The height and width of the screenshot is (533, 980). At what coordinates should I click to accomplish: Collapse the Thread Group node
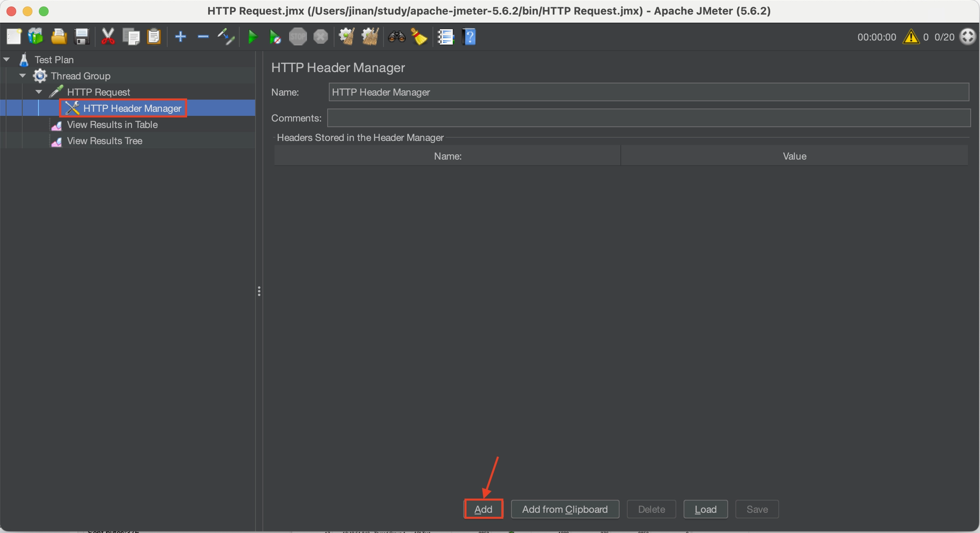click(x=23, y=76)
